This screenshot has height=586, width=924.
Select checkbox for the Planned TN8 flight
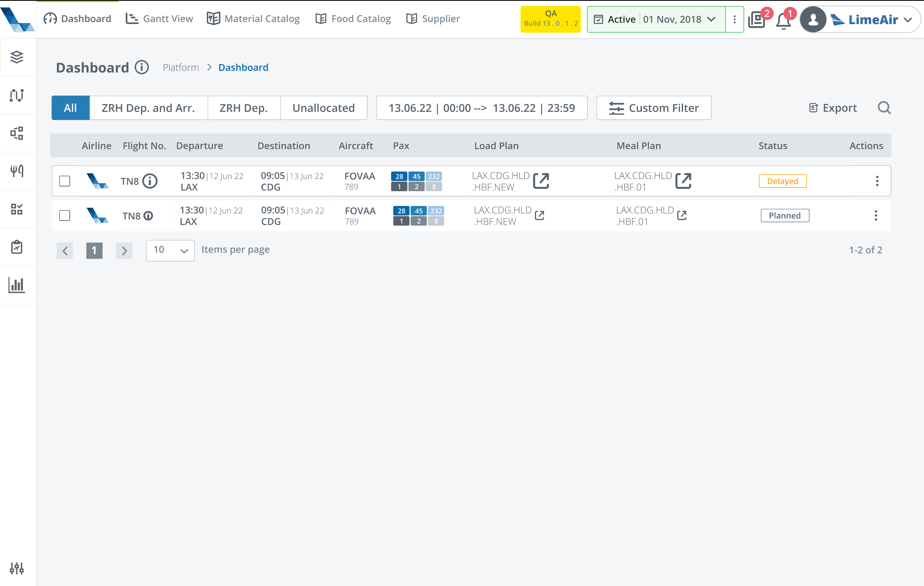point(65,215)
